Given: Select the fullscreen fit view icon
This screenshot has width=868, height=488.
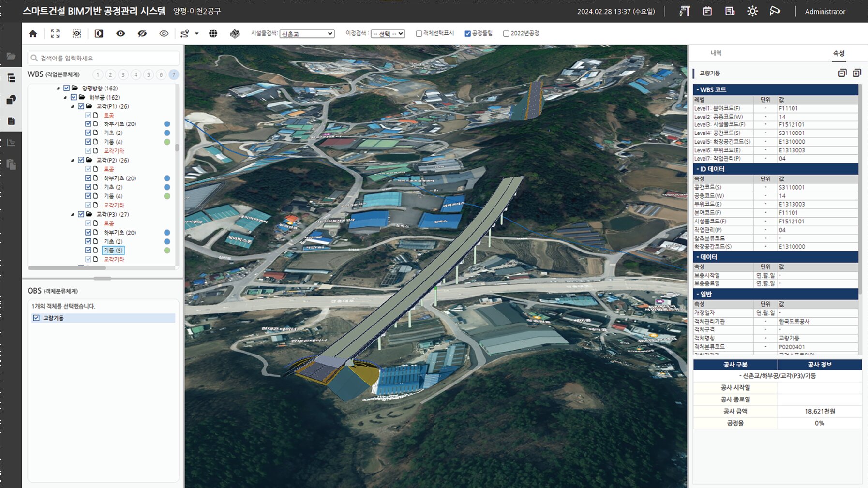Looking at the screenshot, I should pos(55,33).
